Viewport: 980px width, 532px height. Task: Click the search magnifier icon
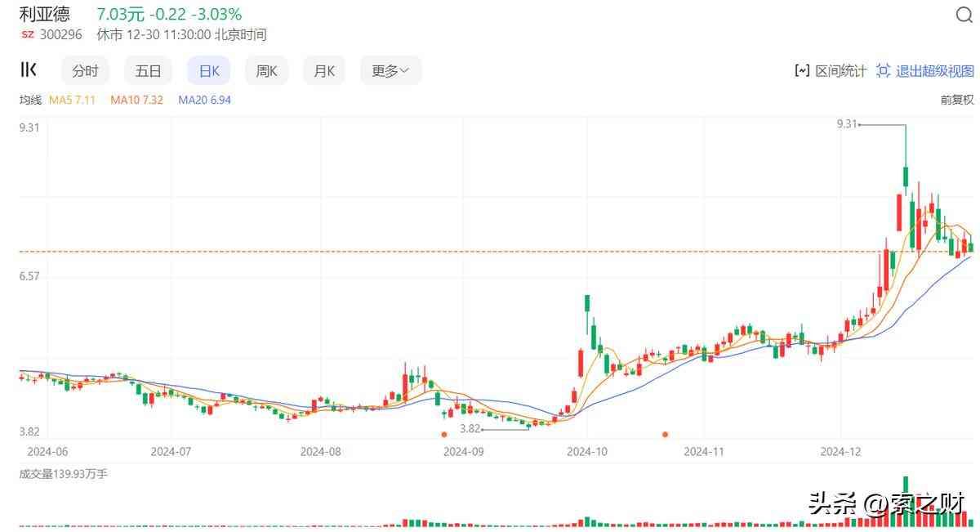tap(964, 15)
